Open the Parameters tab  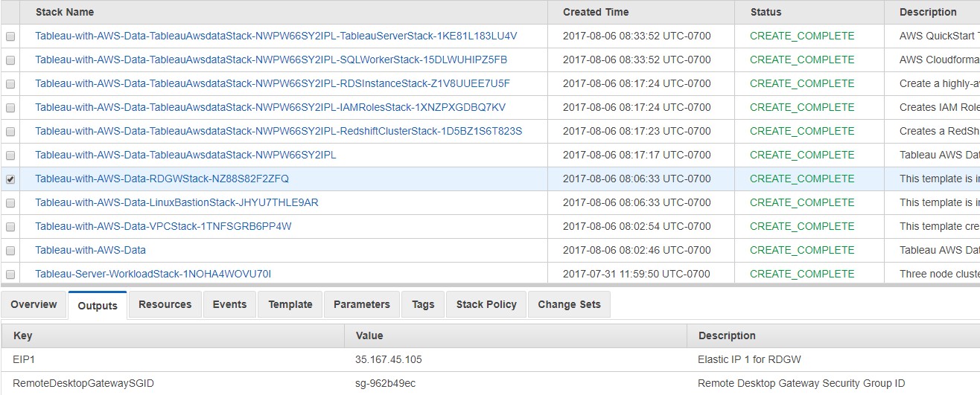click(x=362, y=304)
